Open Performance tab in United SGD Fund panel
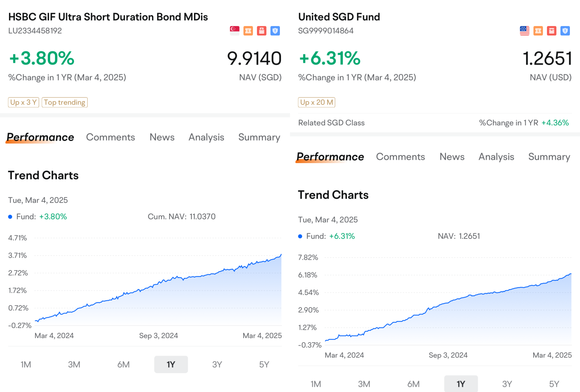580x392 pixels. [330, 157]
